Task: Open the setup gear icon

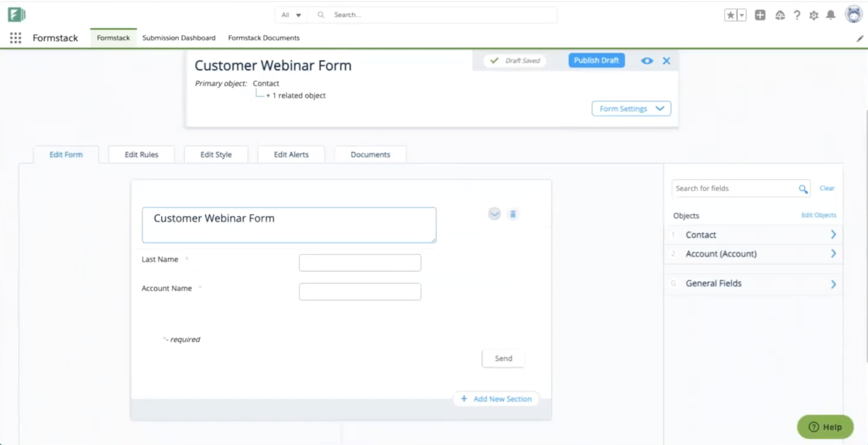Action: point(814,15)
